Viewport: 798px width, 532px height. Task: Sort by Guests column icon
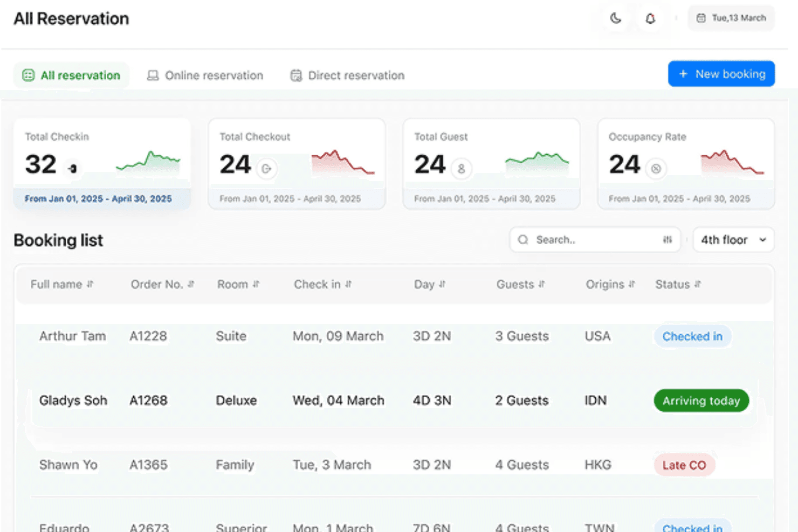541,284
